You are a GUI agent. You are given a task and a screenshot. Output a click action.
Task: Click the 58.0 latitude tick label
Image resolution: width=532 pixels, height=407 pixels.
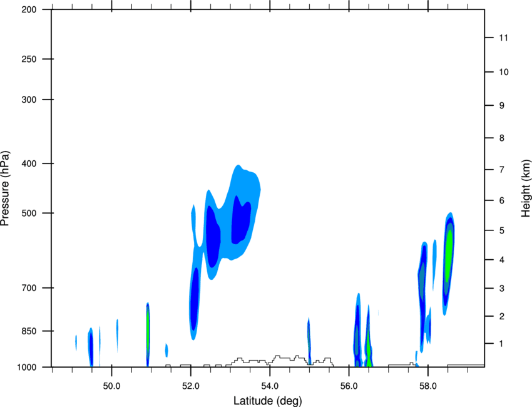pos(428,386)
